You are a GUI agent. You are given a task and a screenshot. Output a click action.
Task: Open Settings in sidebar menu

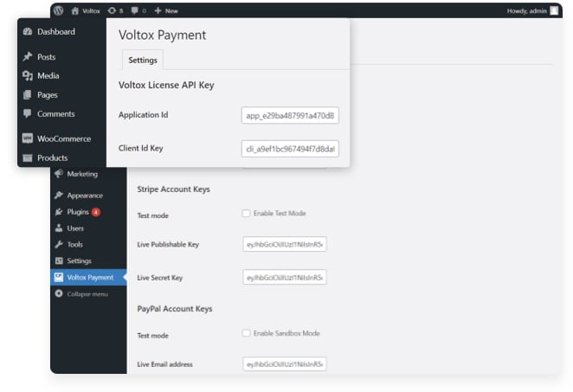(79, 260)
